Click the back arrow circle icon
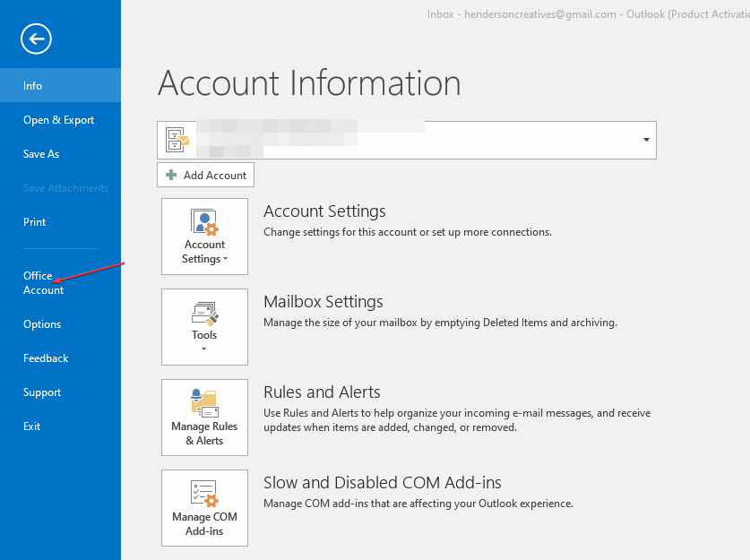The height and width of the screenshot is (560, 750). coord(36,39)
